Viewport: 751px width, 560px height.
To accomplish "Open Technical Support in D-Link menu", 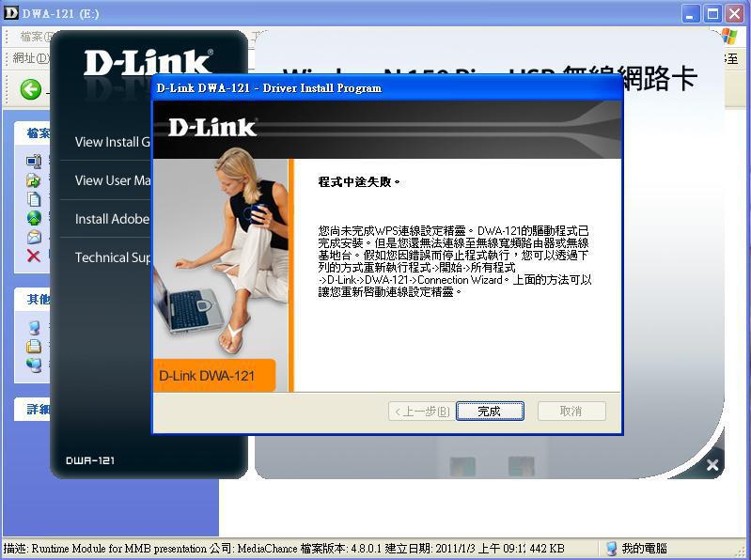I will tap(113, 257).
